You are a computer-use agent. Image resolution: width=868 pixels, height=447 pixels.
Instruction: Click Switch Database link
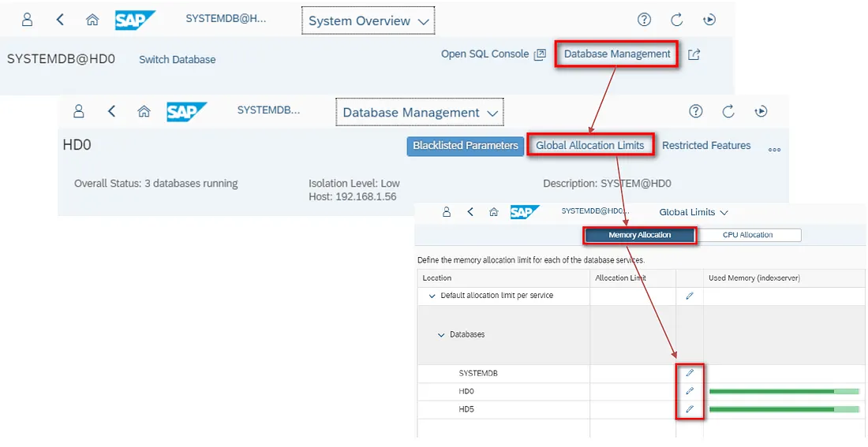tap(177, 60)
